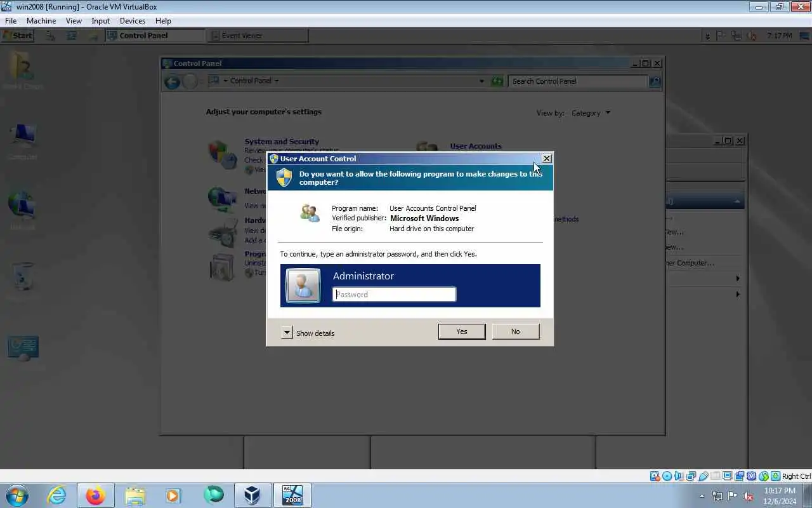The height and width of the screenshot is (508, 812).
Task: Click the Administrator account picture
Action: click(x=303, y=285)
